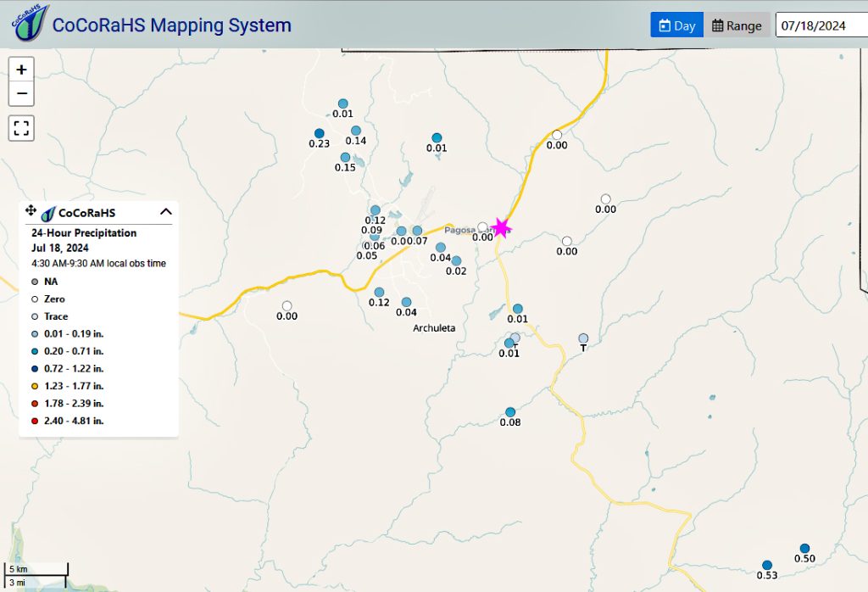
Task: Click the Pagosa Springs town label
Action: tap(476, 230)
